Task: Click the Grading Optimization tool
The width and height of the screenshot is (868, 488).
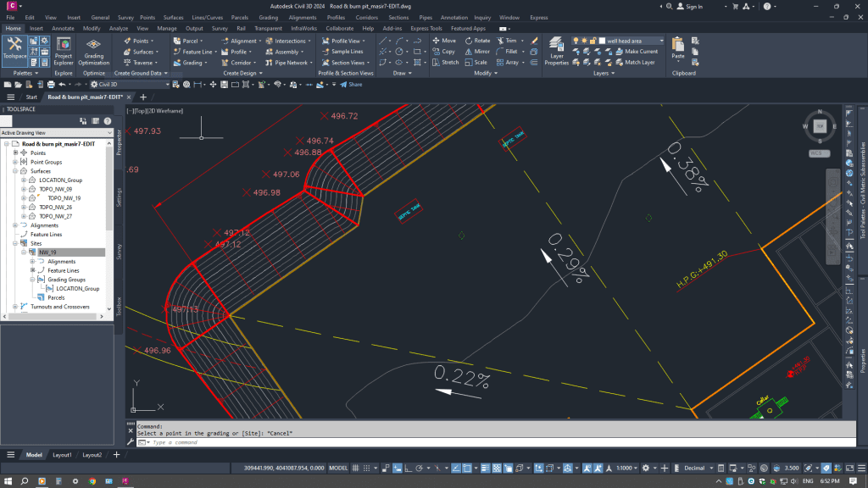Action: (x=94, y=51)
